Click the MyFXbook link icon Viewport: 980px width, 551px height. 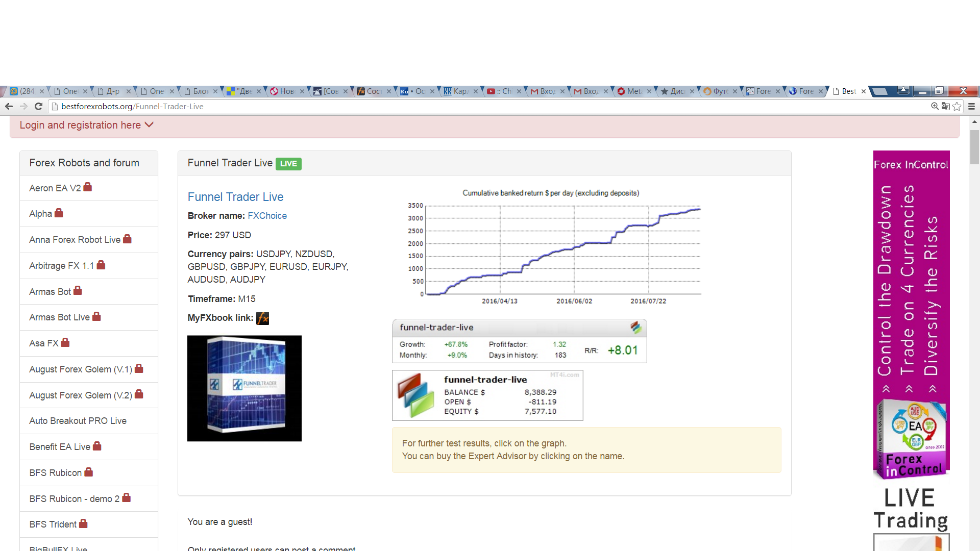262,318
